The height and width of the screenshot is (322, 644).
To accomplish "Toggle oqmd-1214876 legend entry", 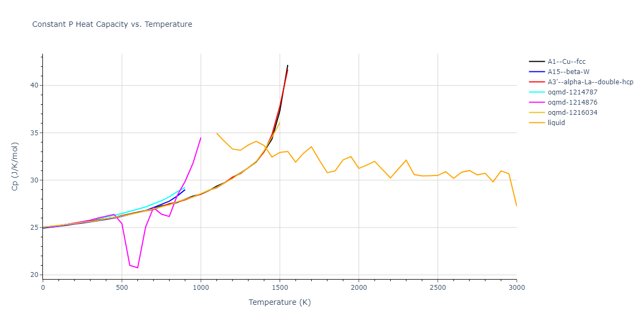I will click(572, 103).
